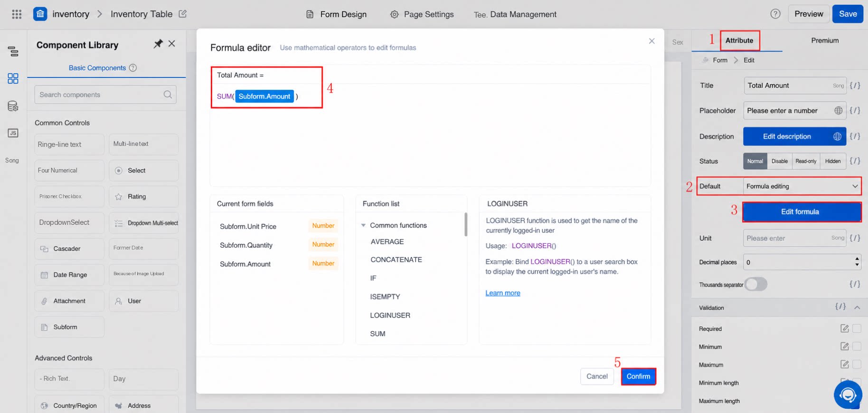Click the edit icon beside Inventory Table
Viewport: 868px width, 413px height.
[183, 14]
